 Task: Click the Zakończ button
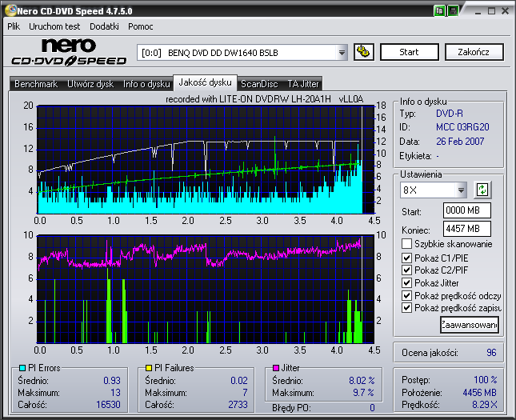click(474, 52)
